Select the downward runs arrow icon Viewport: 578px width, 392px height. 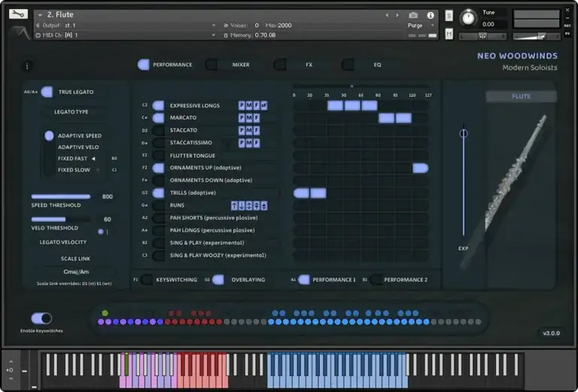pyautogui.click(x=242, y=205)
